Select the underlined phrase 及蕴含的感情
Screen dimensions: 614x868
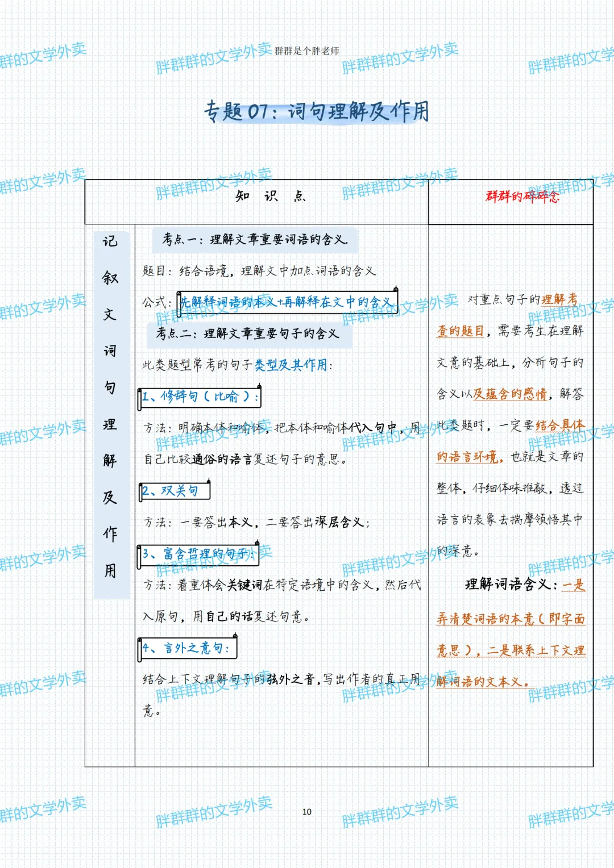coord(509,392)
